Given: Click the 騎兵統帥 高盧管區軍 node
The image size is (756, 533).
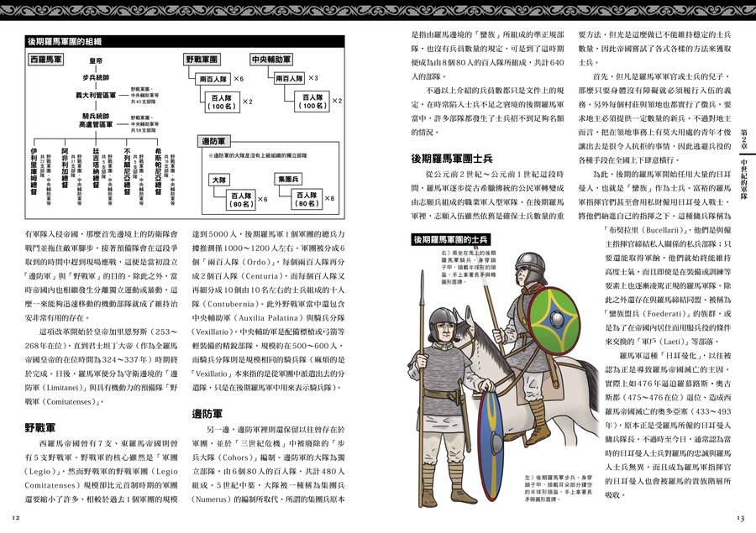Looking at the screenshot, I should coord(96,121).
